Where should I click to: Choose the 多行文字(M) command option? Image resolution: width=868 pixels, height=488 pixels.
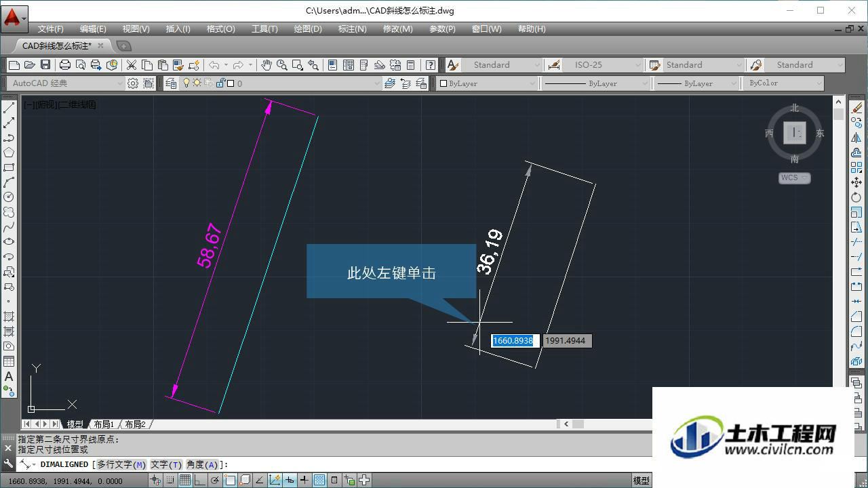point(121,464)
